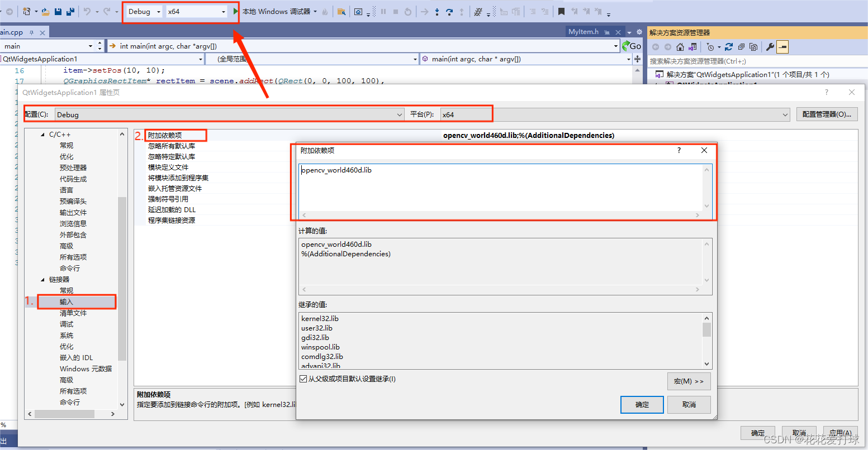Screen dimensions: 868x450
Task: Switch to the MyItem.h tab
Action: [585, 32]
